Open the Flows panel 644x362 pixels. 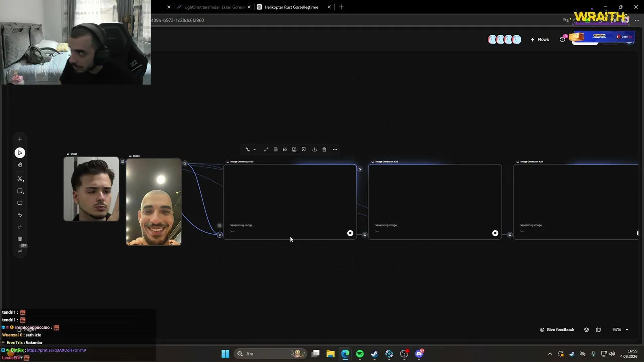point(540,39)
